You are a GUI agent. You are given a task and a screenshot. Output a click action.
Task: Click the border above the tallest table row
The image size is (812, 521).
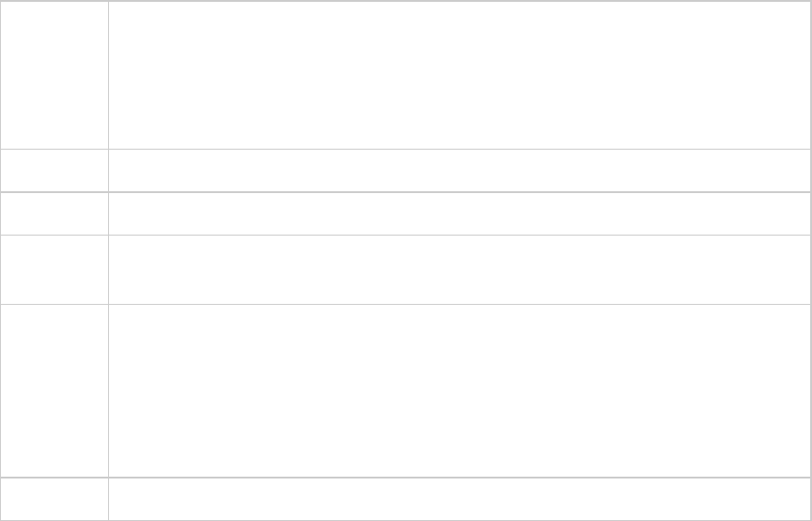click(x=457, y=304)
